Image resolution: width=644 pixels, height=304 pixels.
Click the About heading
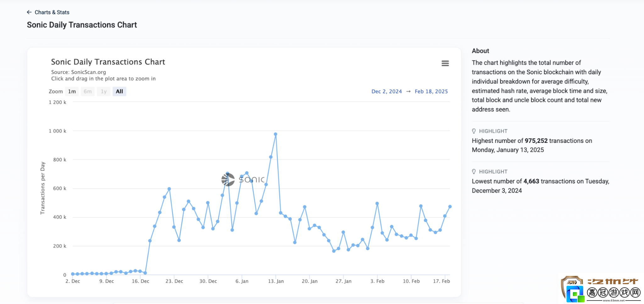[480, 51]
